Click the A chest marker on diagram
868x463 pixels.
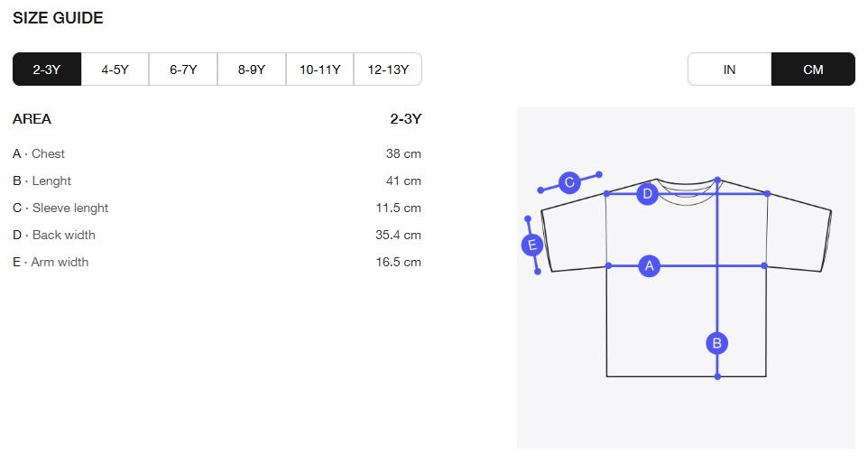pyautogui.click(x=650, y=266)
